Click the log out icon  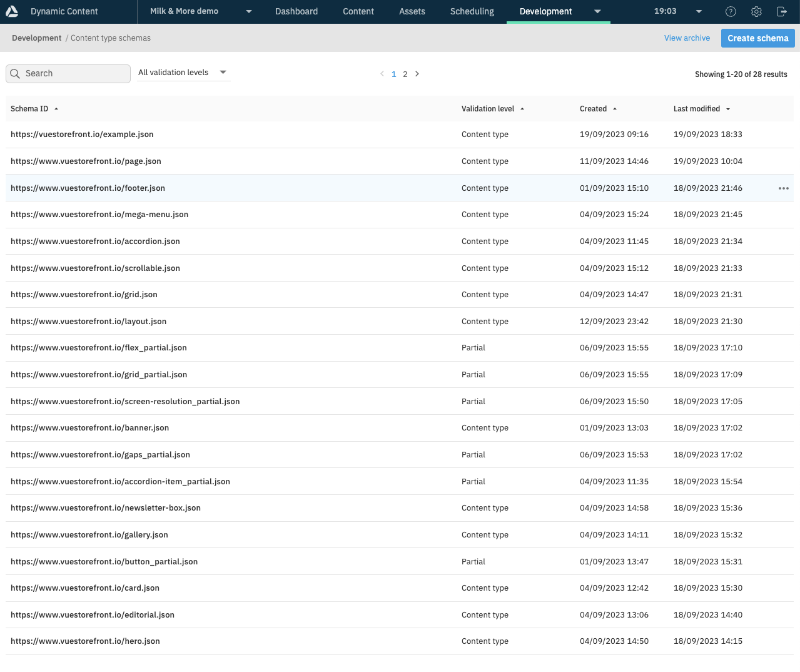click(782, 11)
